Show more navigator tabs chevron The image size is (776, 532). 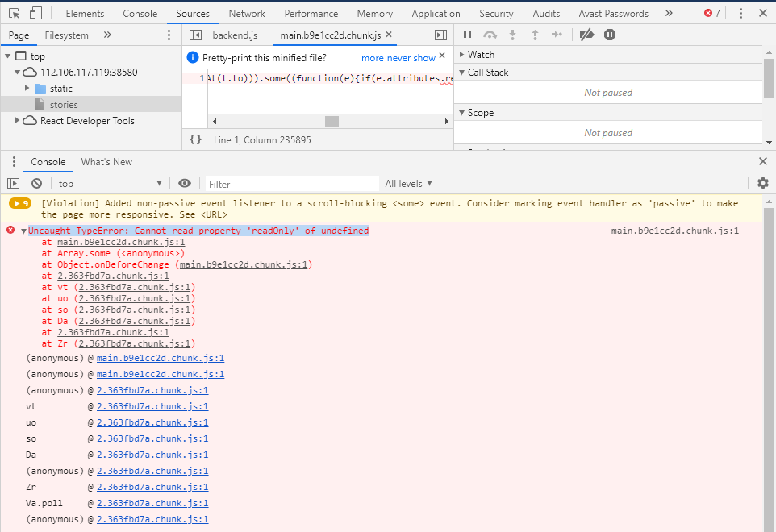point(107,35)
